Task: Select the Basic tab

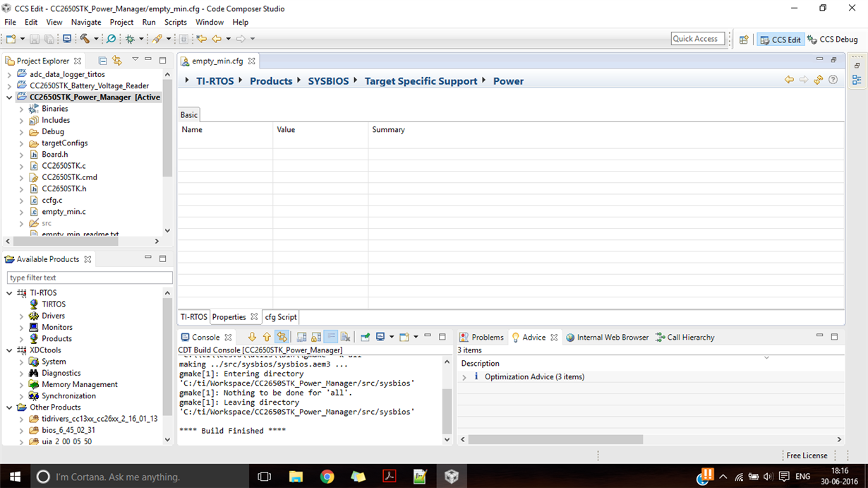Action: pyautogui.click(x=189, y=114)
